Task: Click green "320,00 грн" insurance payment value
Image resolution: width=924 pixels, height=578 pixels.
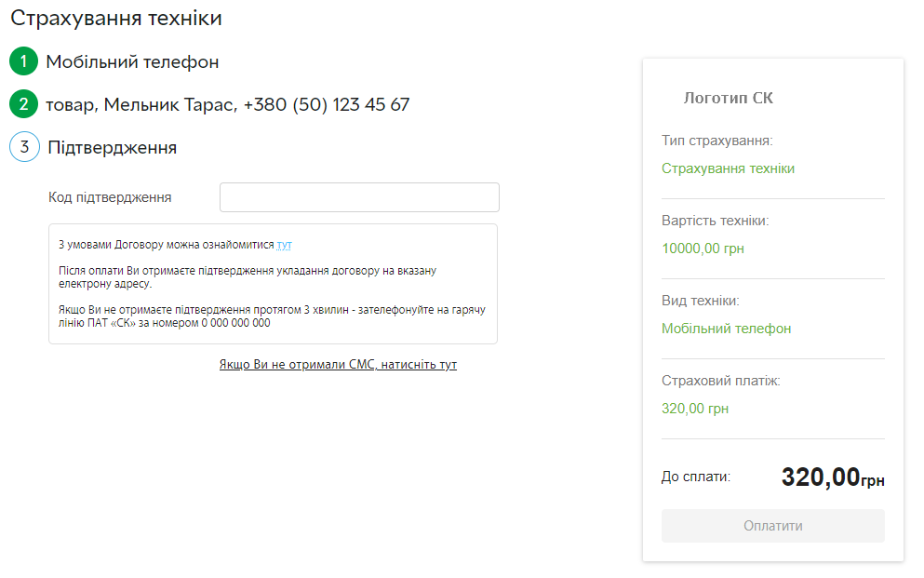Action: [695, 409]
